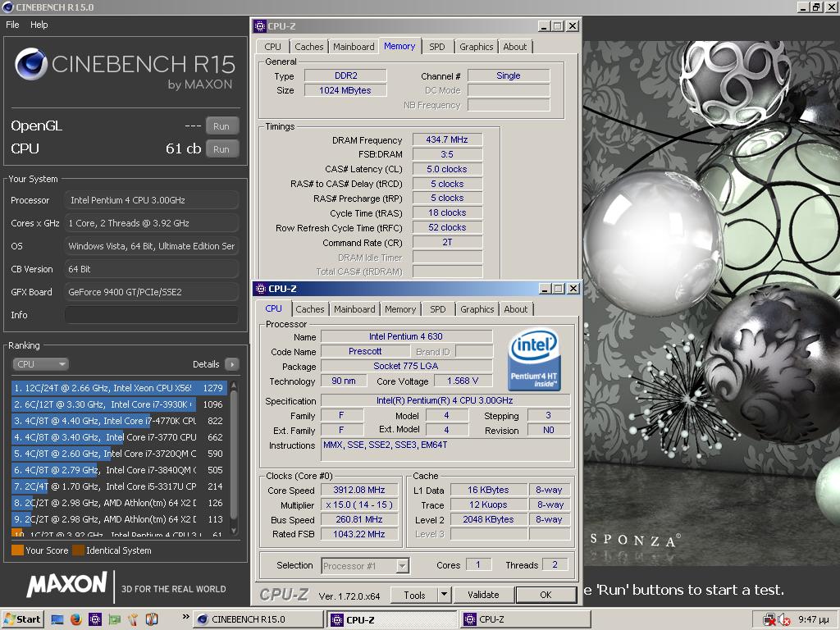
Task: Select ranking row 7 Core i5-3317U
Action: [x=119, y=486]
